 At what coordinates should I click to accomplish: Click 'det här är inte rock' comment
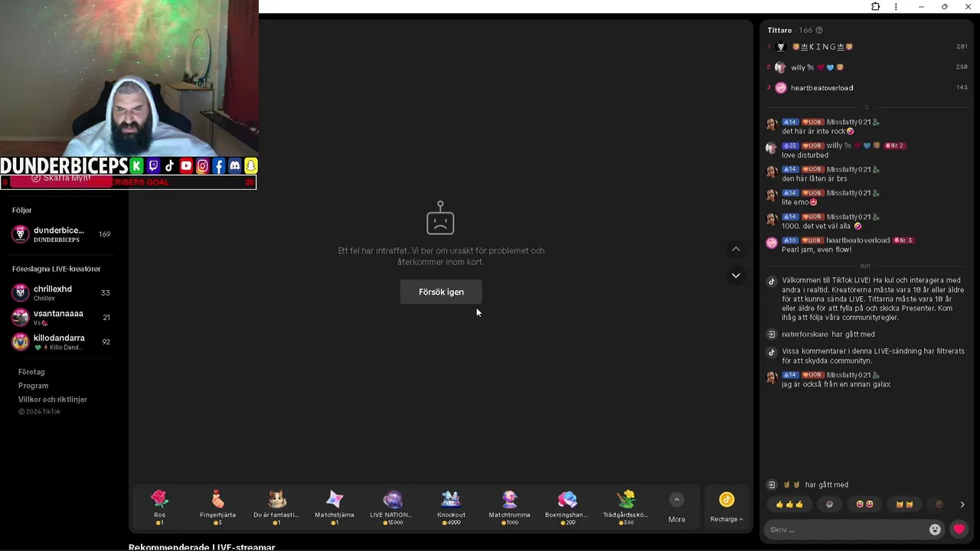pyautogui.click(x=818, y=132)
